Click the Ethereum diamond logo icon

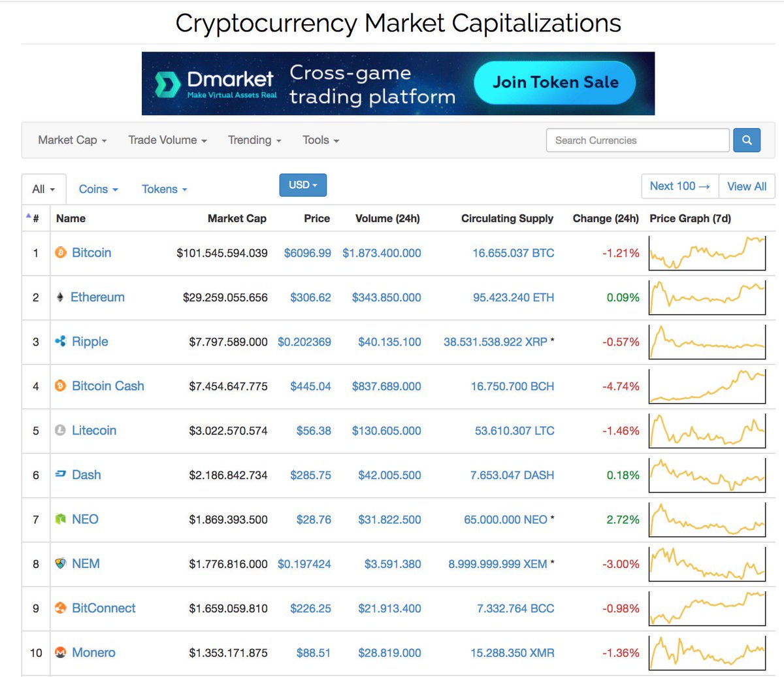(x=60, y=297)
